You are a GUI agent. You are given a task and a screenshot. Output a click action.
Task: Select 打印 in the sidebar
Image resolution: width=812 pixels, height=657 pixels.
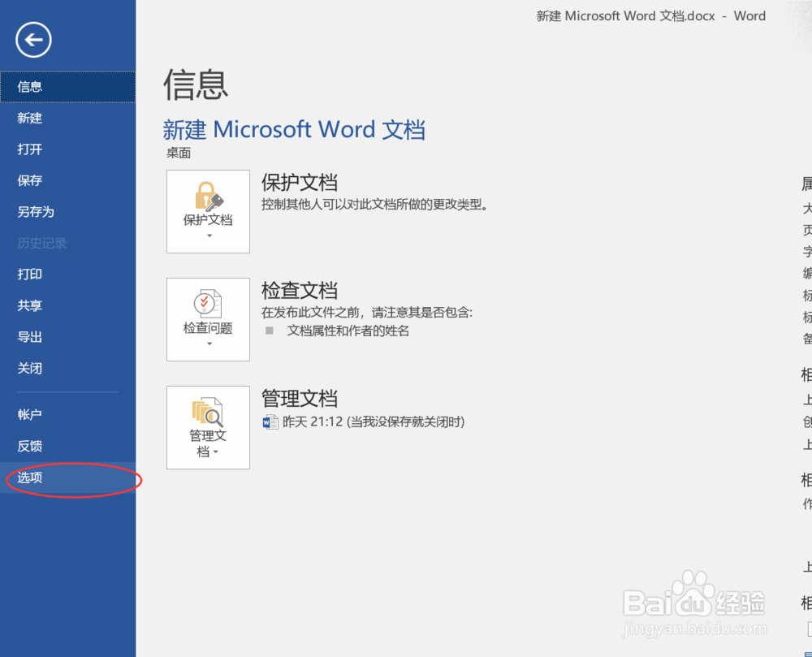coord(68,274)
